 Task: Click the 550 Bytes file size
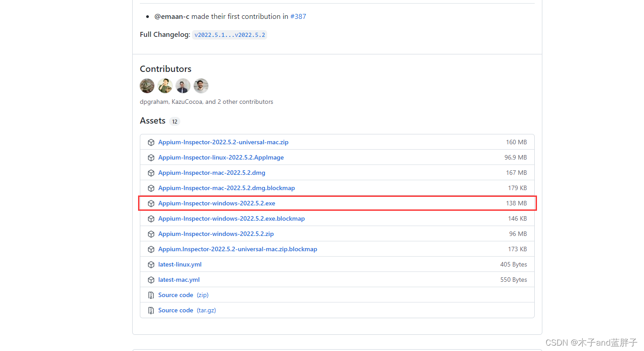(x=514, y=280)
